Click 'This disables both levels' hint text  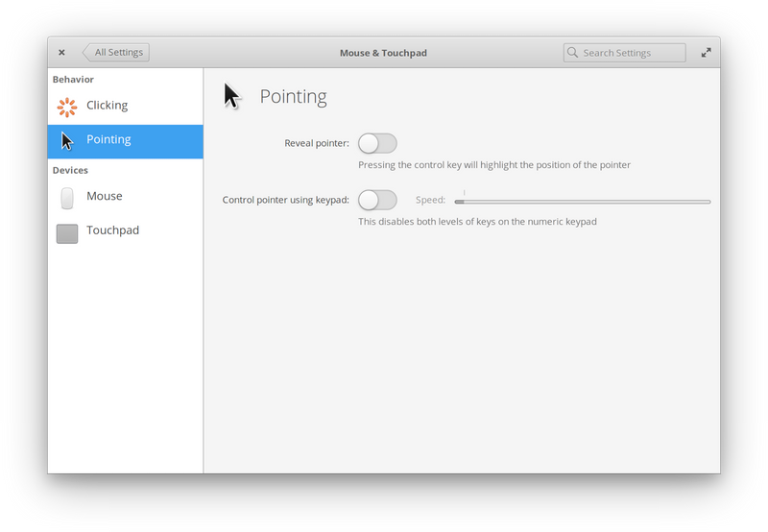point(477,222)
